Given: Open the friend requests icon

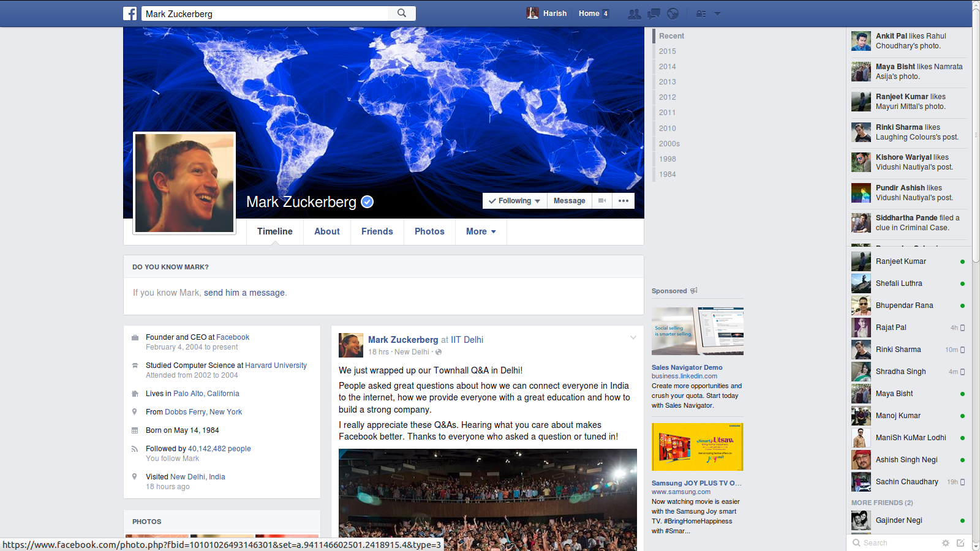Looking at the screenshot, I should 634,13.
